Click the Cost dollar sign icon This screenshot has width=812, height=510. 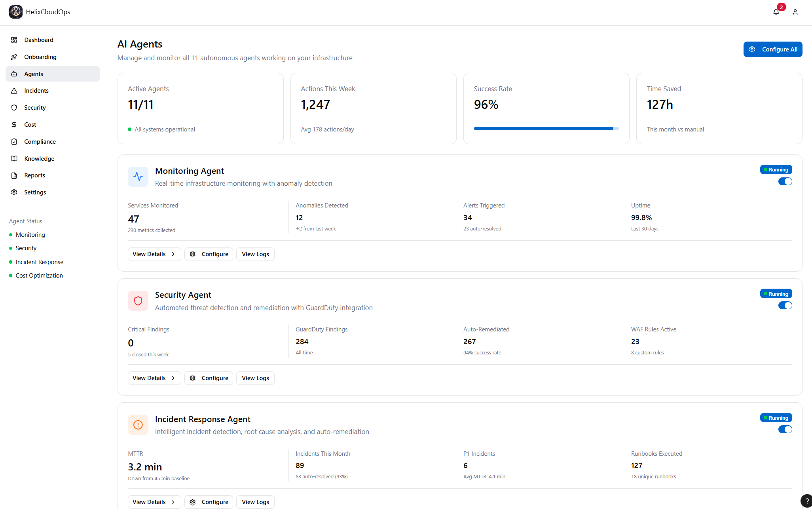(14, 125)
